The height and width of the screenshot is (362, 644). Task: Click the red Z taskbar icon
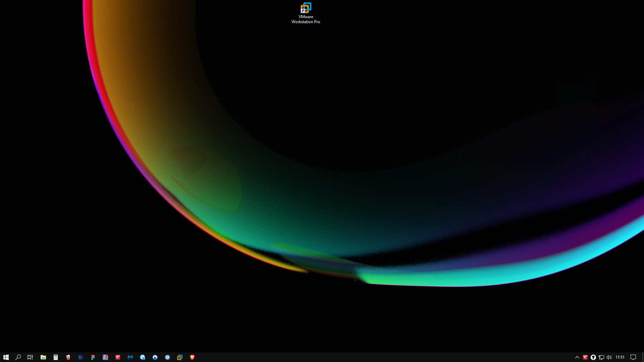pyautogui.click(x=105, y=357)
